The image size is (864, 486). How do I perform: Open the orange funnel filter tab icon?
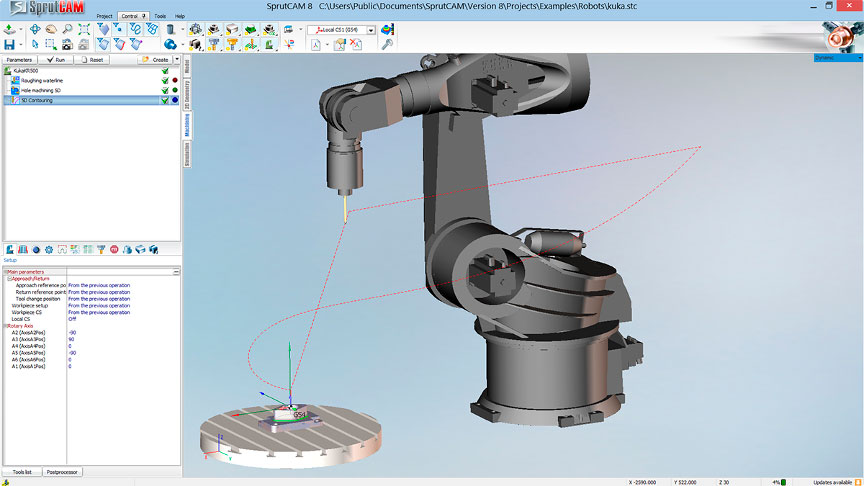[101, 250]
